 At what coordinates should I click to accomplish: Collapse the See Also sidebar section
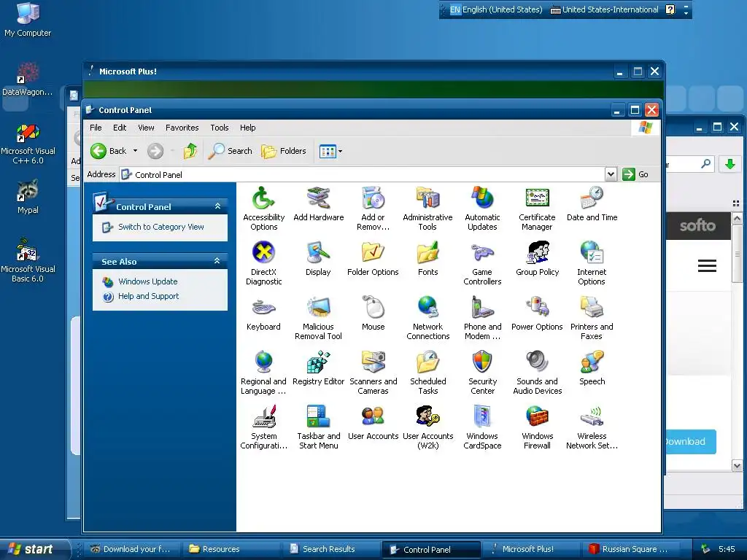pos(217,261)
